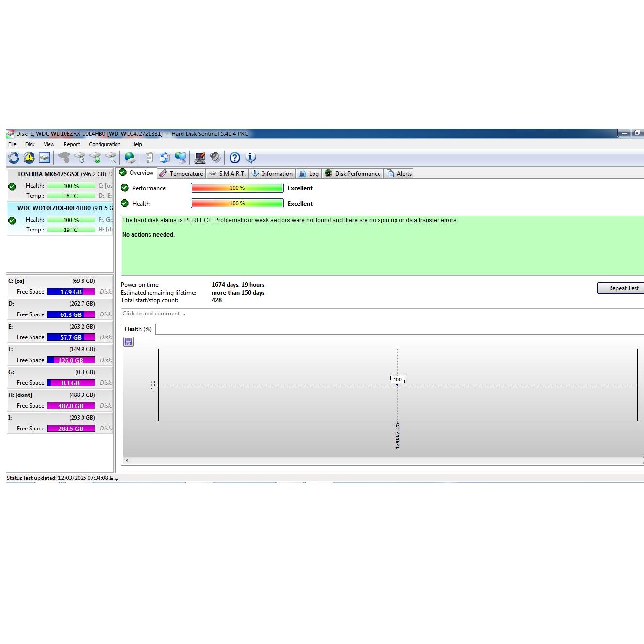The height and width of the screenshot is (644, 644).
Task: Switch to the Temperature tab
Action: pos(182,174)
